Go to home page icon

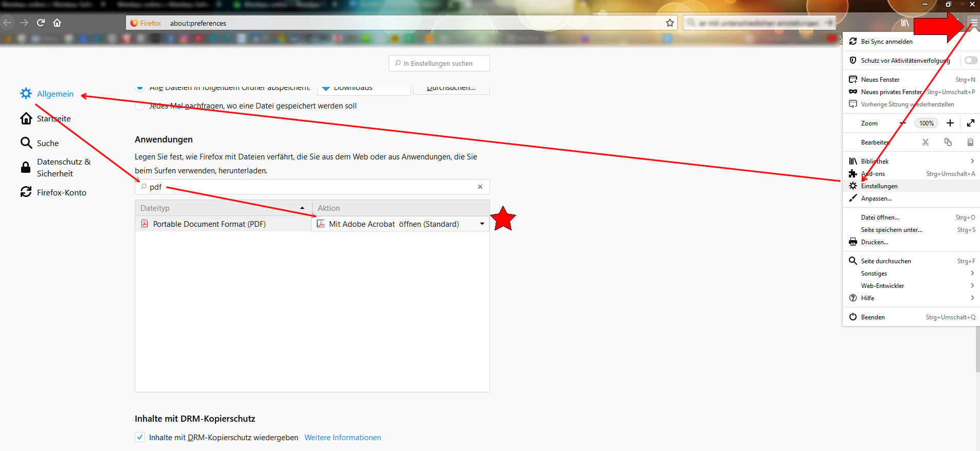[57, 23]
